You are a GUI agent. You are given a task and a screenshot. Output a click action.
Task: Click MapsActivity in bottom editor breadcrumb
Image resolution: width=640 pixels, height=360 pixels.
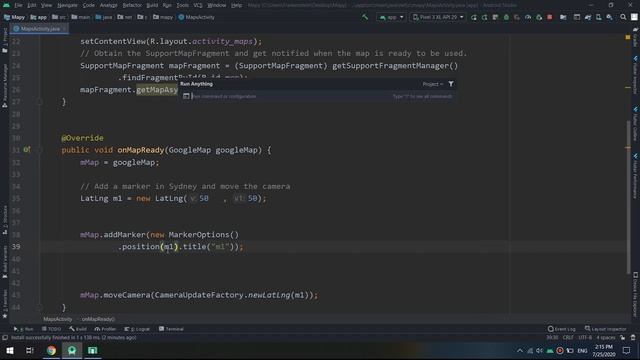click(x=58, y=319)
